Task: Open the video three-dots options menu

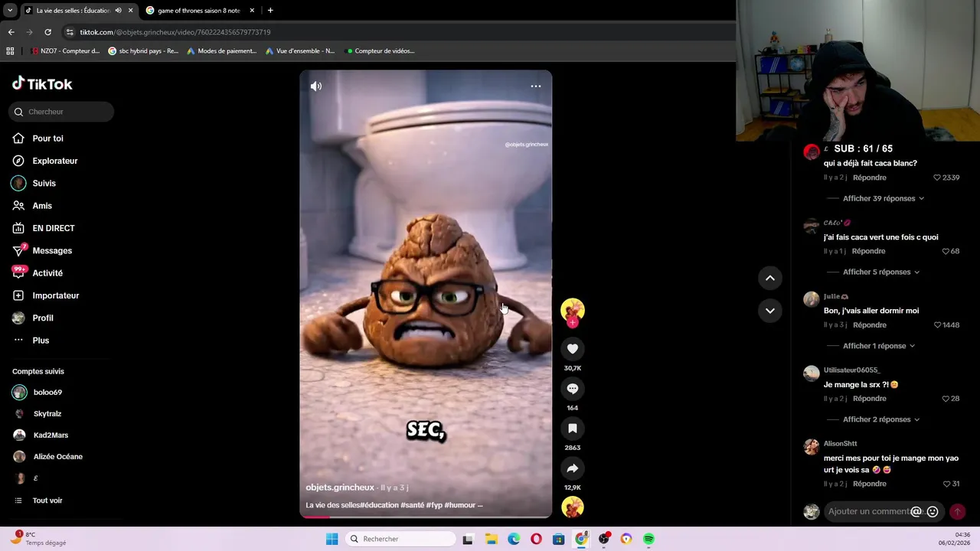Action: (536, 86)
